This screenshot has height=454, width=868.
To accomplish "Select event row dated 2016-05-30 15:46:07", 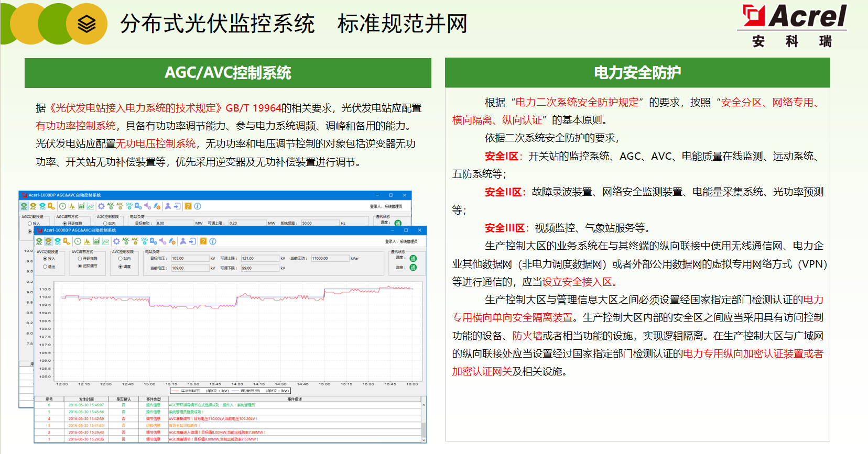I will (228, 405).
